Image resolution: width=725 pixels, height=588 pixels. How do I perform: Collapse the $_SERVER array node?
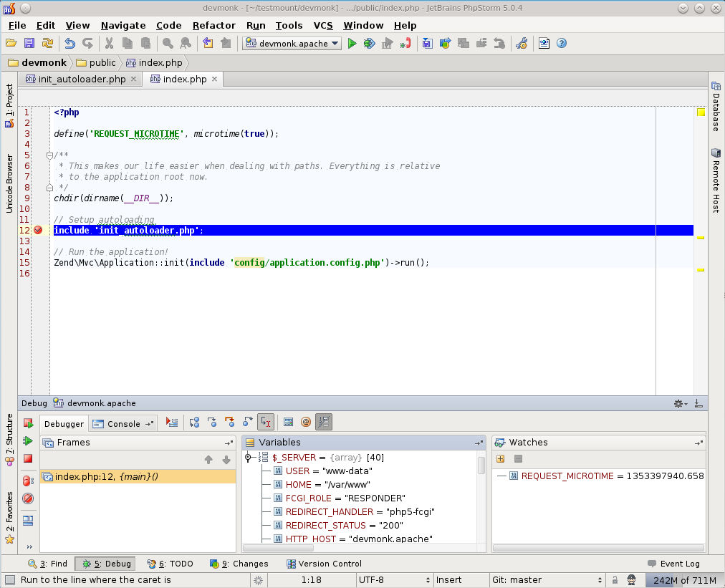coord(249,458)
